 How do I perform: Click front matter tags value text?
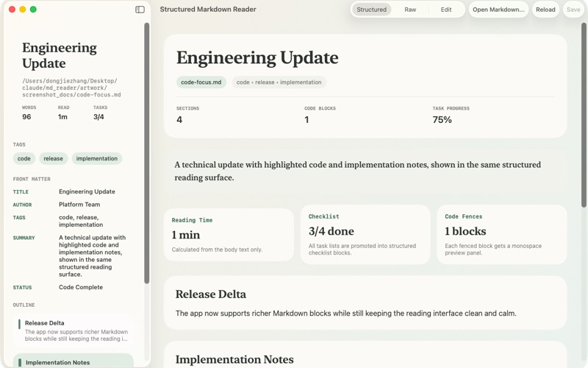[x=81, y=221]
